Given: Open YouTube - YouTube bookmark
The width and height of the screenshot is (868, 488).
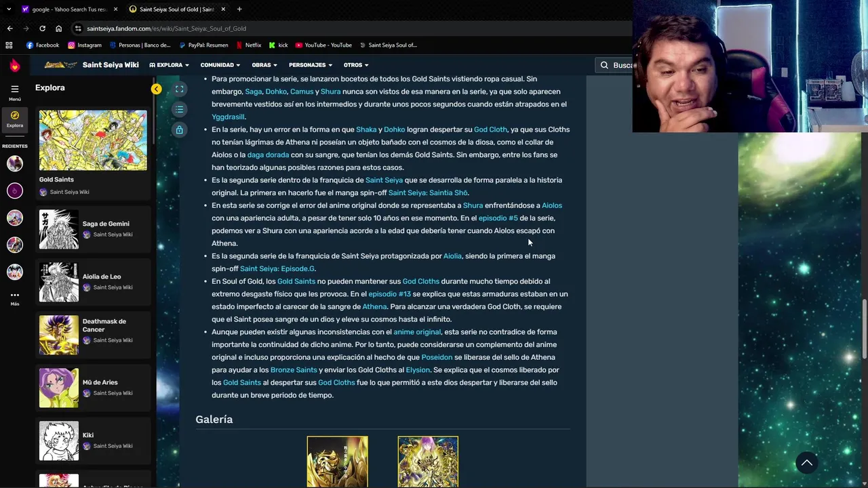Looking at the screenshot, I should 323,45.
